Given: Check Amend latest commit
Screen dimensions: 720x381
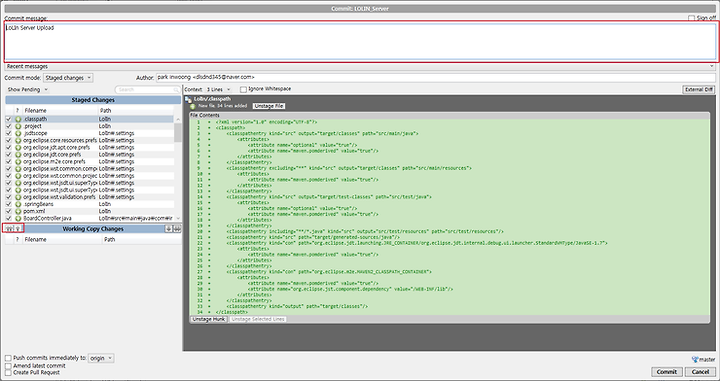Looking at the screenshot, I should (8, 366).
